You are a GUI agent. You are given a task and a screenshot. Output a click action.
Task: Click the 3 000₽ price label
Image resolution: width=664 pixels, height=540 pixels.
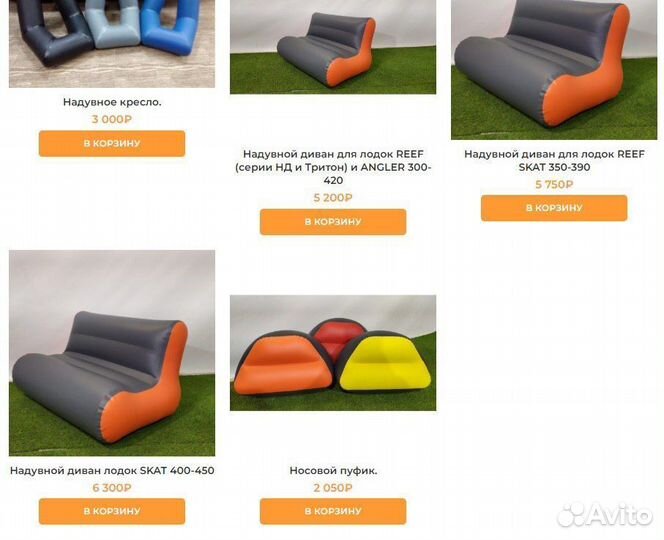tap(112, 119)
